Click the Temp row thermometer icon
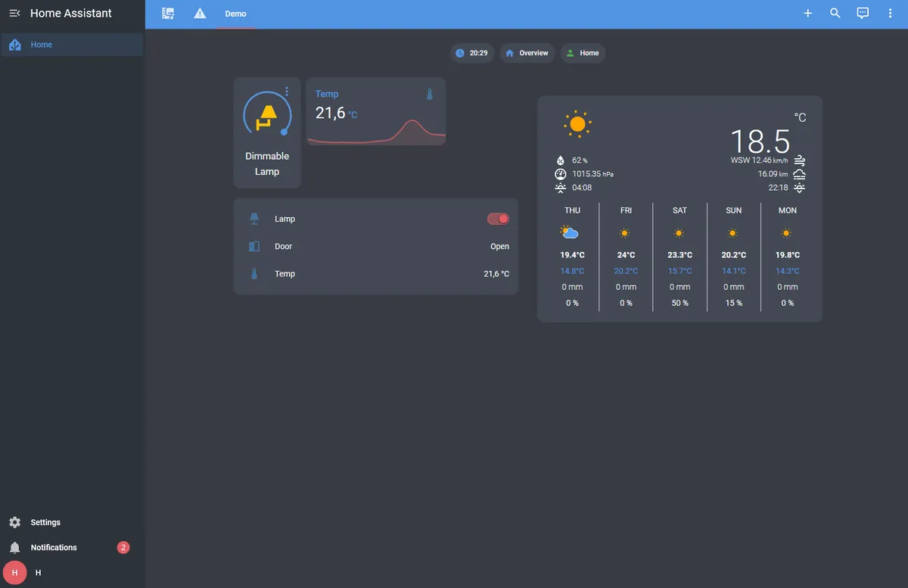 [254, 274]
